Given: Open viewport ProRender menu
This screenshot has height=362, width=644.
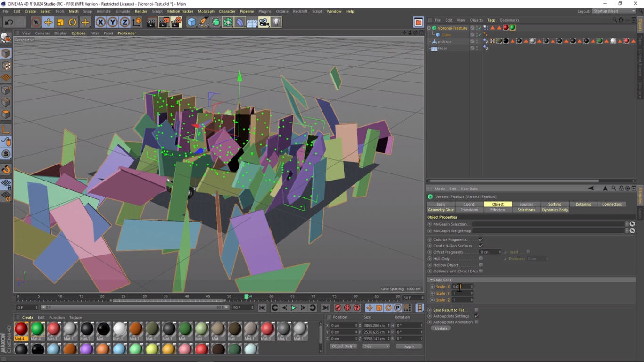Looking at the screenshot, I should coord(127,33).
